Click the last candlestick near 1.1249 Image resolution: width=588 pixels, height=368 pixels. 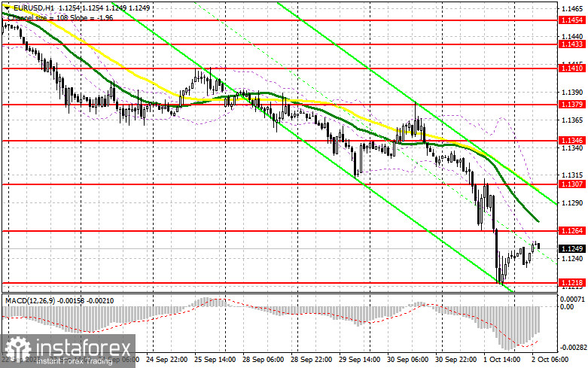(539, 246)
